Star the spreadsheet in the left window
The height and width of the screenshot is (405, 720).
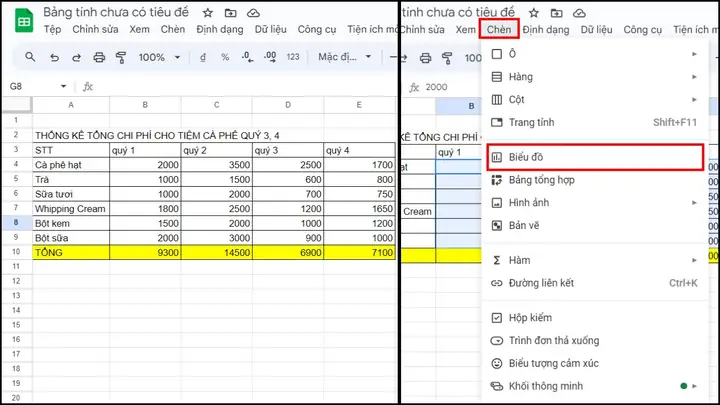[208, 13]
